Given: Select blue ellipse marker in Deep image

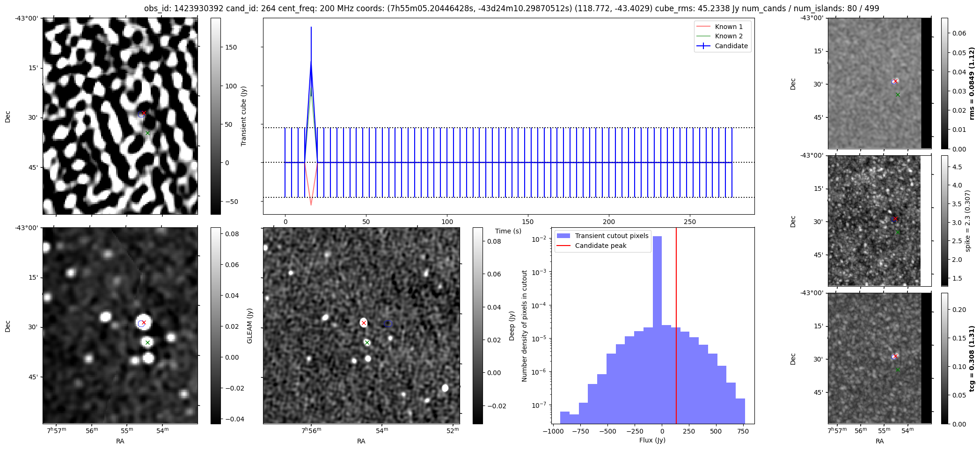Looking at the screenshot, I should 388,324.
